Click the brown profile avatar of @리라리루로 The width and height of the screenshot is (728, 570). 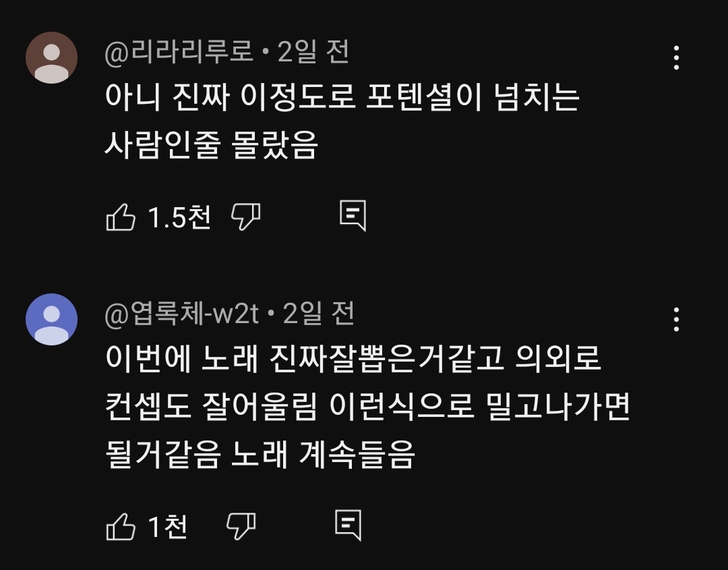pos(51,58)
